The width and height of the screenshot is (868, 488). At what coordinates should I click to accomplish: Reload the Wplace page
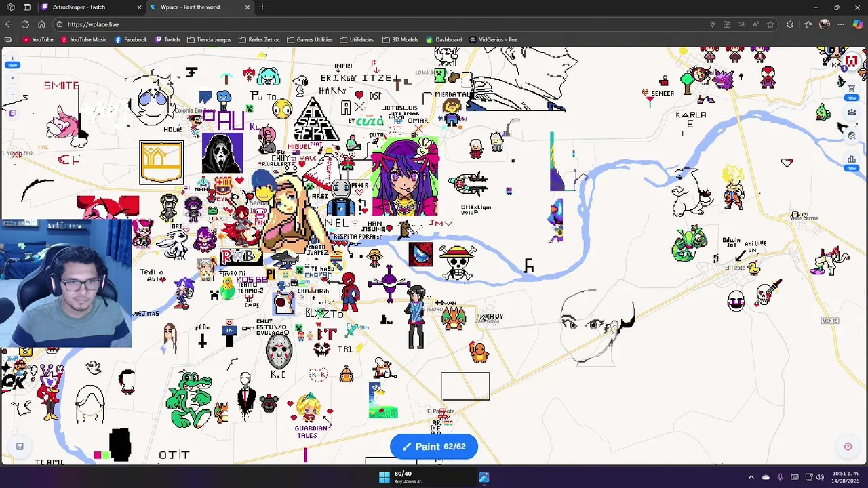tap(25, 24)
